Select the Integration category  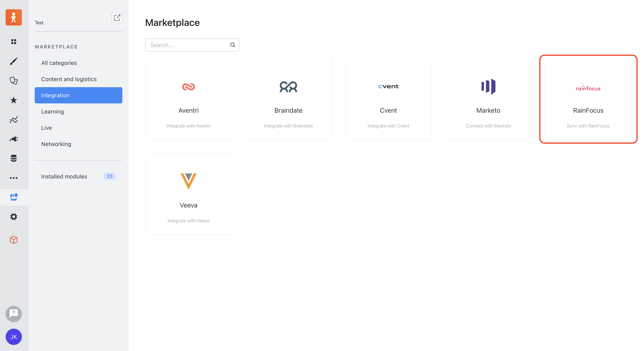(x=78, y=95)
